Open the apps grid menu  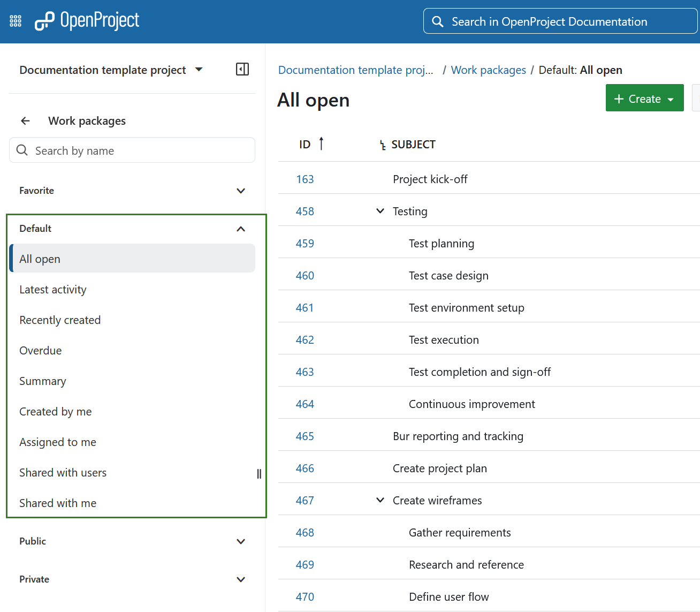click(15, 20)
